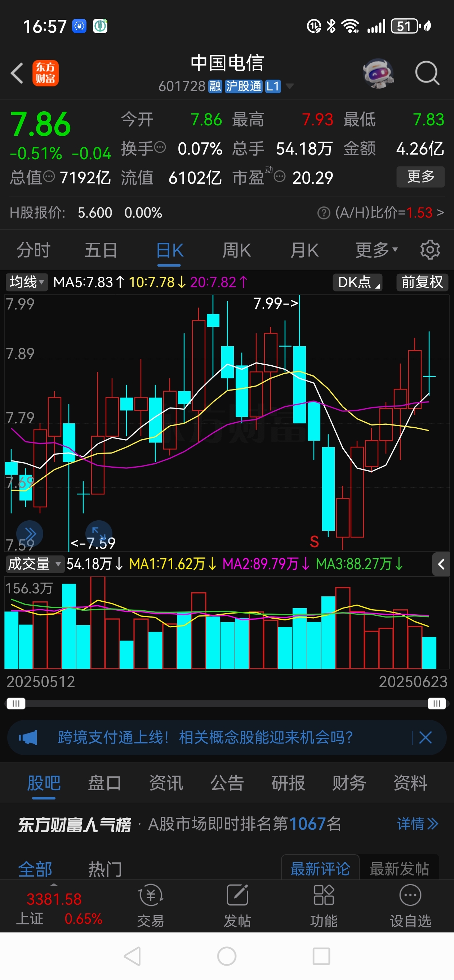The width and height of the screenshot is (454, 980).
Task: Open the 东方财富 orange logo
Action: [45, 73]
